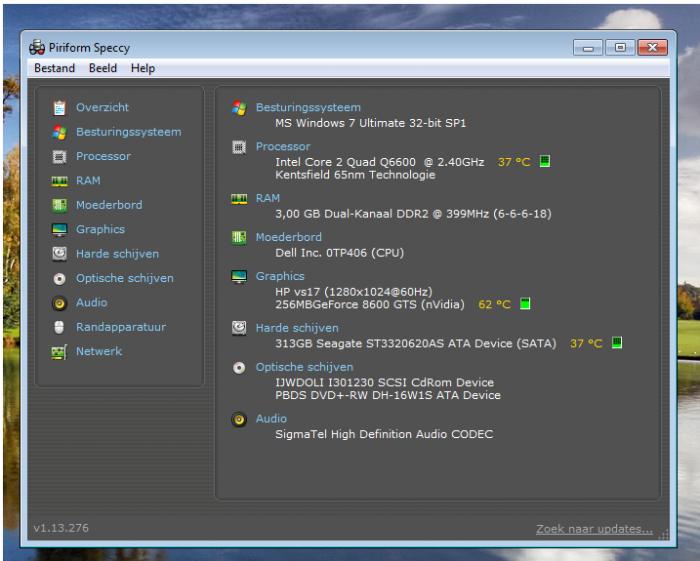Click text 3,00 GB Dual-Kanaal DDR2
This screenshot has width=700, height=561.
point(352,214)
